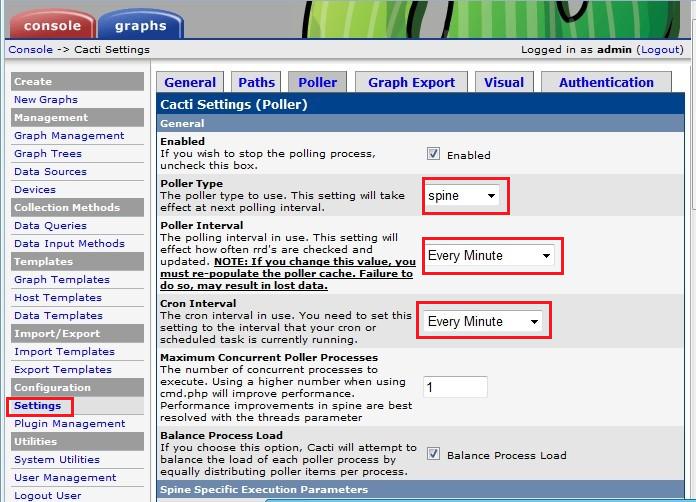Switch to the General settings tab
The height and width of the screenshot is (502, 696).
point(190,83)
